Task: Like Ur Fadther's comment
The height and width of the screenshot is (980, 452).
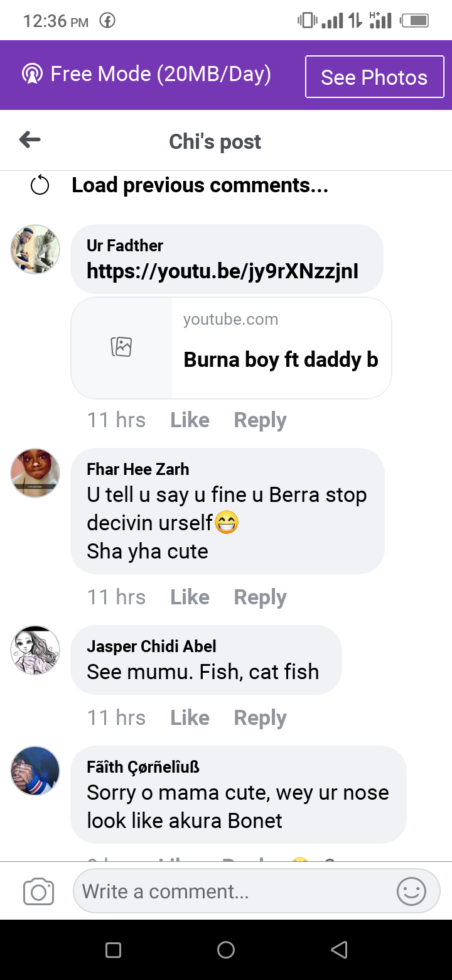Action: pos(190,420)
